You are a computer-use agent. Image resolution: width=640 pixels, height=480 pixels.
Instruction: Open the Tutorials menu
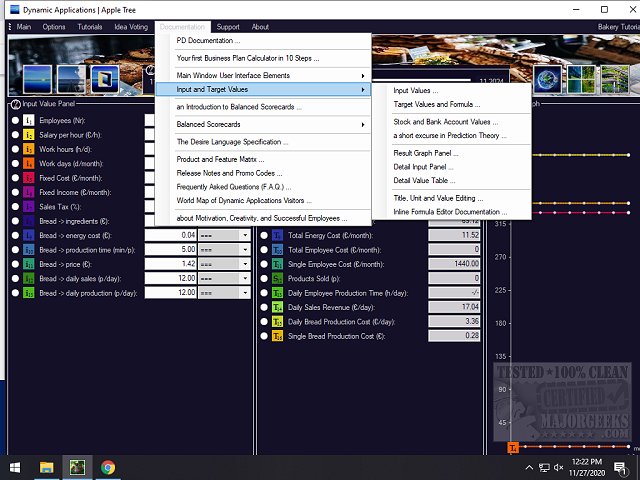click(x=90, y=27)
